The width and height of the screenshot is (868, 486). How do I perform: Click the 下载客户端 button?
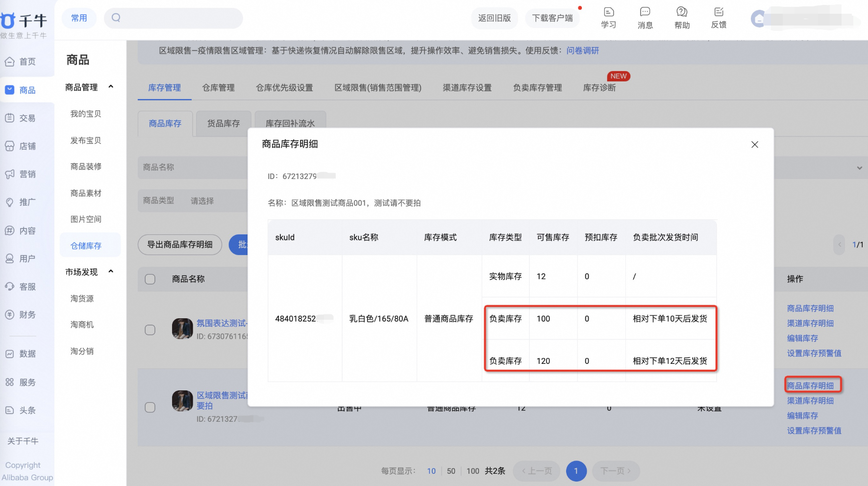(552, 18)
